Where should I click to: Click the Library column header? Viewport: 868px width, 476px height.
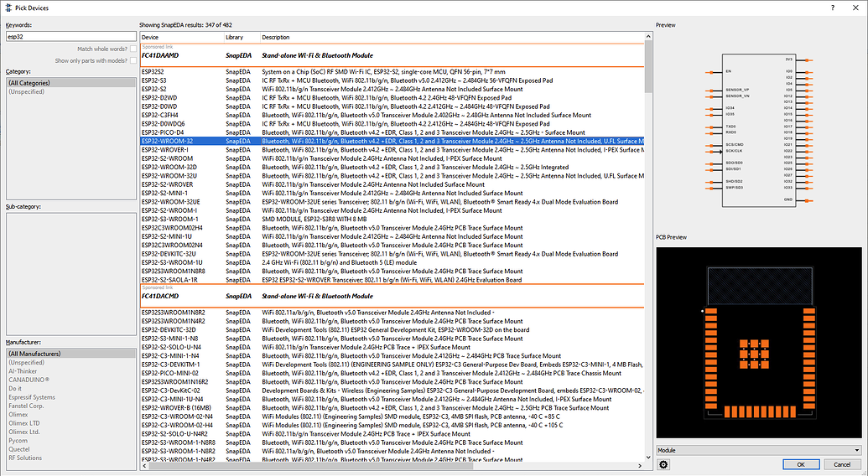pyautogui.click(x=242, y=38)
